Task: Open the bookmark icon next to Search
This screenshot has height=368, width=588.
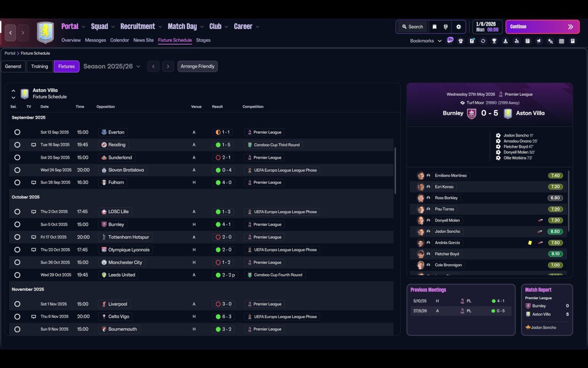Action: tap(434, 27)
